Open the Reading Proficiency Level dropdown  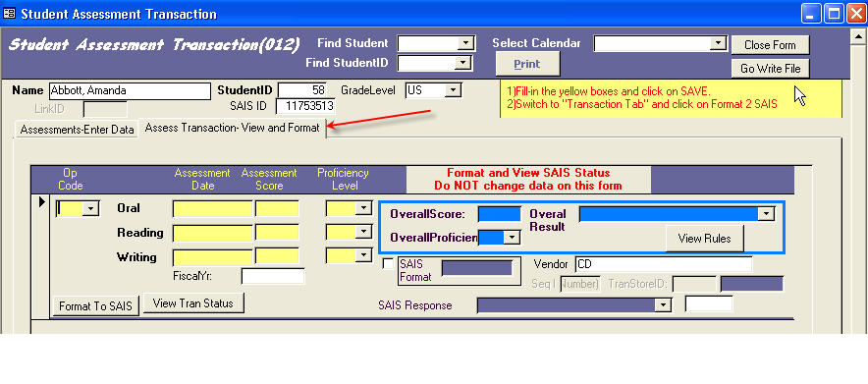coord(363,232)
